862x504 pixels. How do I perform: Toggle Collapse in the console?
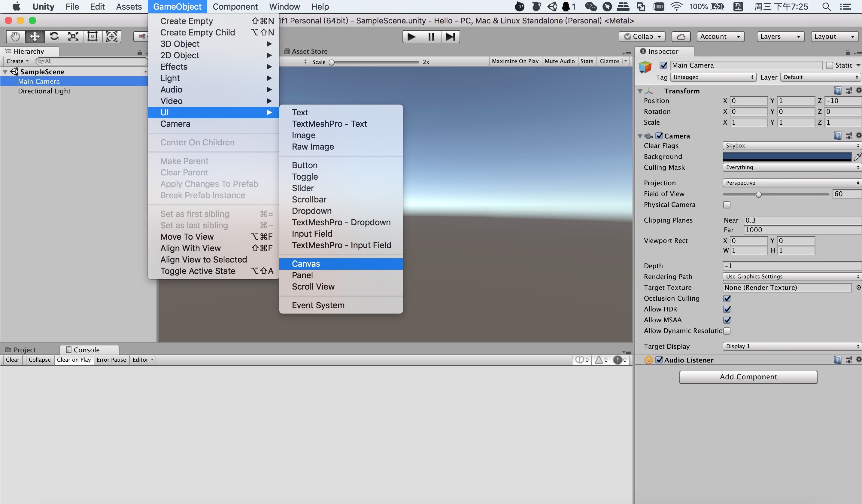pos(40,360)
